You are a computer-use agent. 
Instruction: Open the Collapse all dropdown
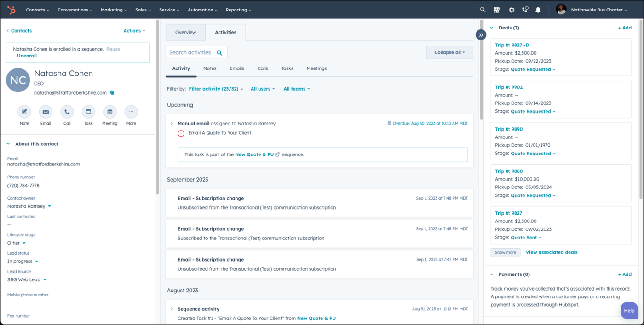pyautogui.click(x=449, y=52)
